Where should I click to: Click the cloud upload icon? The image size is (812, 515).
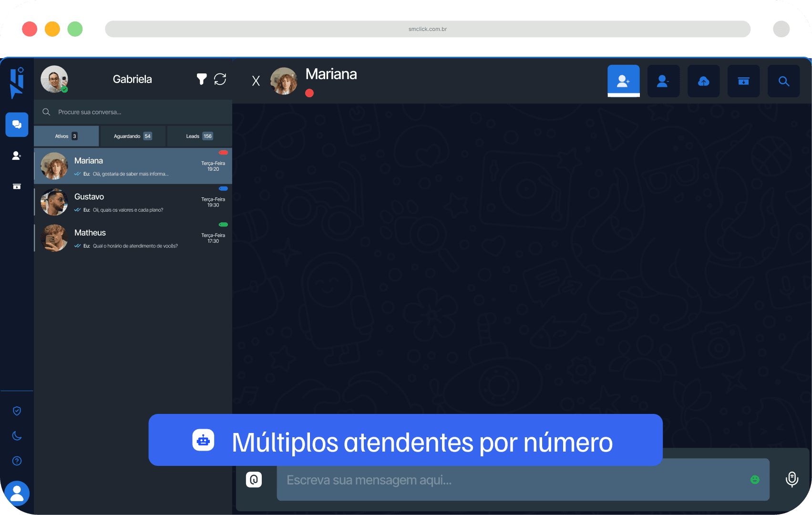[703, 81]
